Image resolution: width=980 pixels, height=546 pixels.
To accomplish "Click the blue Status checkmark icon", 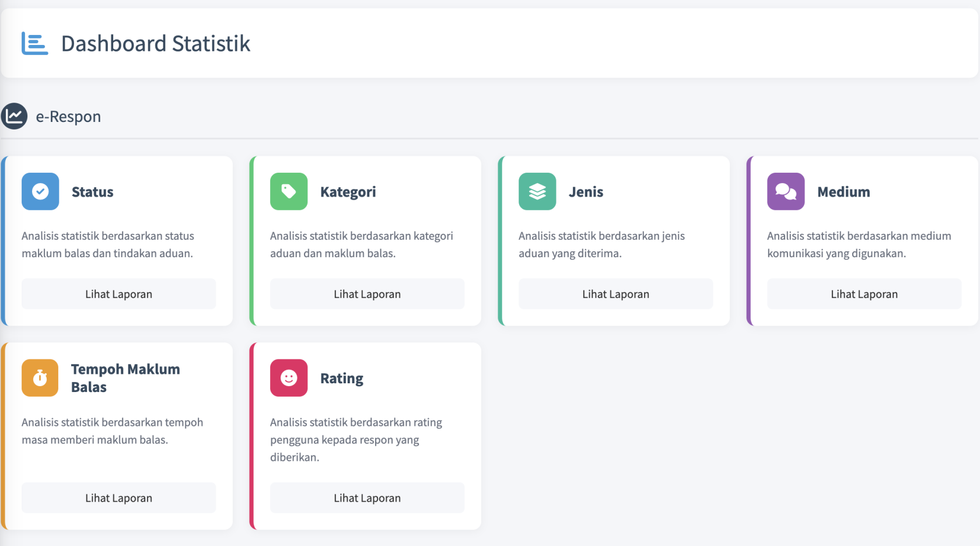I will click(x=40, y=191).
